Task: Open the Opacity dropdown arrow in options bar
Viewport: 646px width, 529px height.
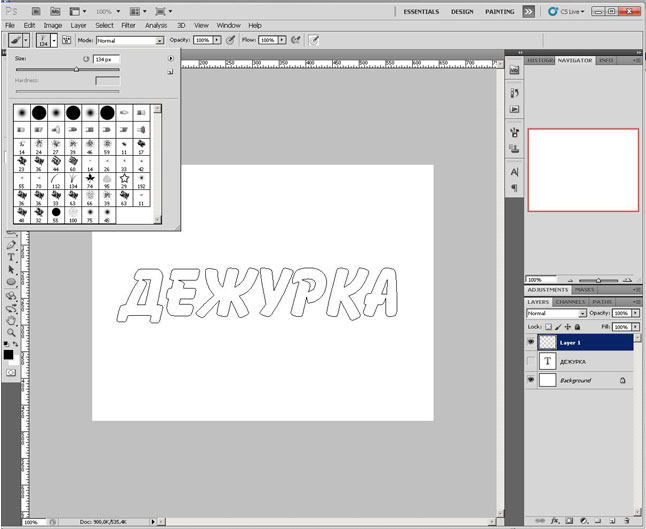Action: coord(217,41)
